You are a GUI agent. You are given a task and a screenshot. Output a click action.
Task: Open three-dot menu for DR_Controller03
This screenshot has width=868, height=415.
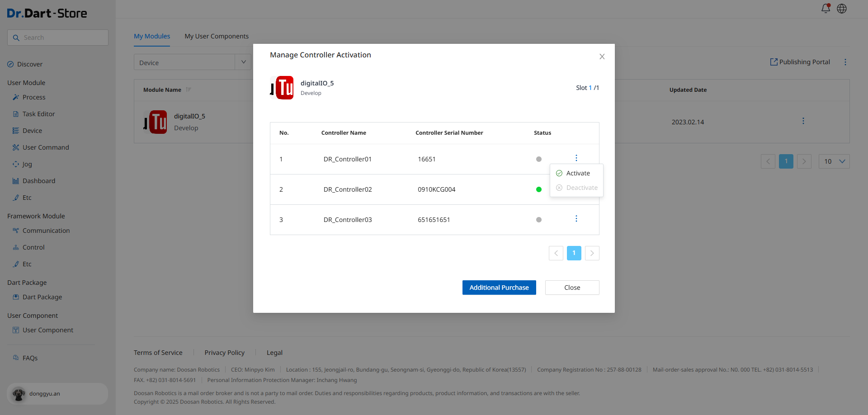576,219
